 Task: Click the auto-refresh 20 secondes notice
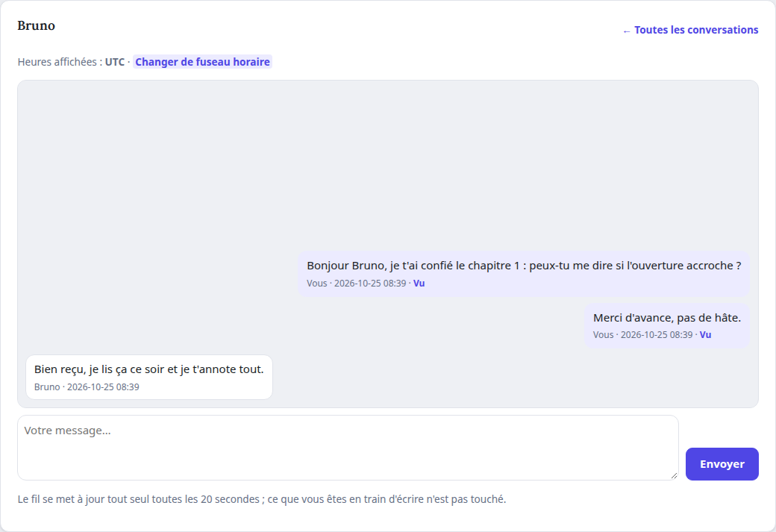(x=262, y=499)
